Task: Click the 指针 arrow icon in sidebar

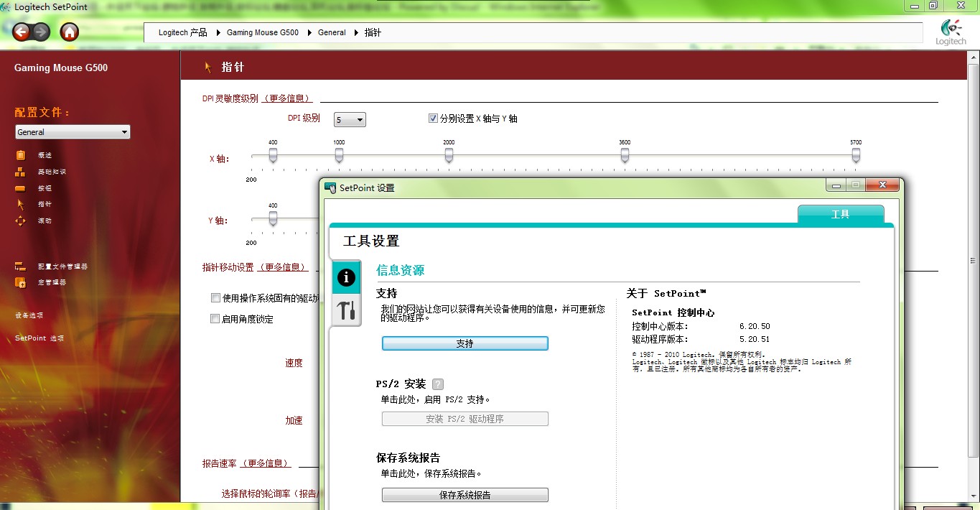Action: coord(21,204)
